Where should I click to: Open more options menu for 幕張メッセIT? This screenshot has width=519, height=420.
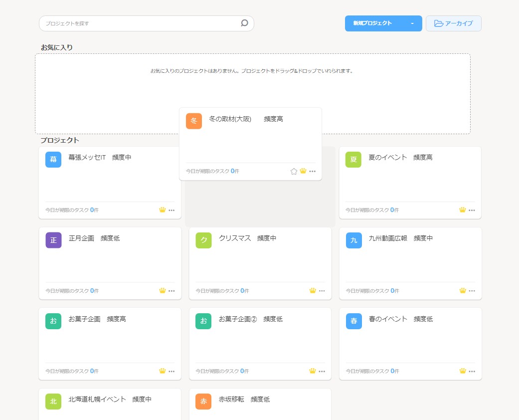click(172, 210)
